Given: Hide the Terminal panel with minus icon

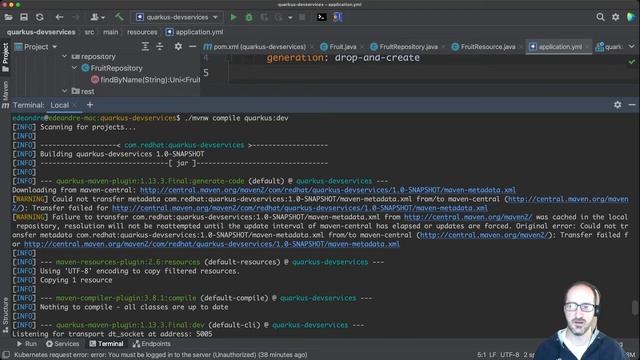Looking at the screenshot, I should coord(632,105).
